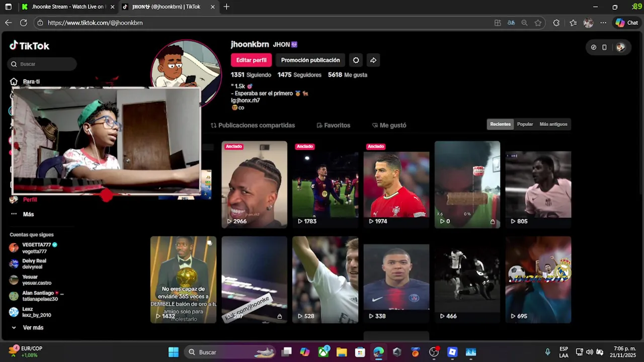Viewport: 644px width, 362px height.
Task: Open the profile settings gear icon
Action: (356, 60)
